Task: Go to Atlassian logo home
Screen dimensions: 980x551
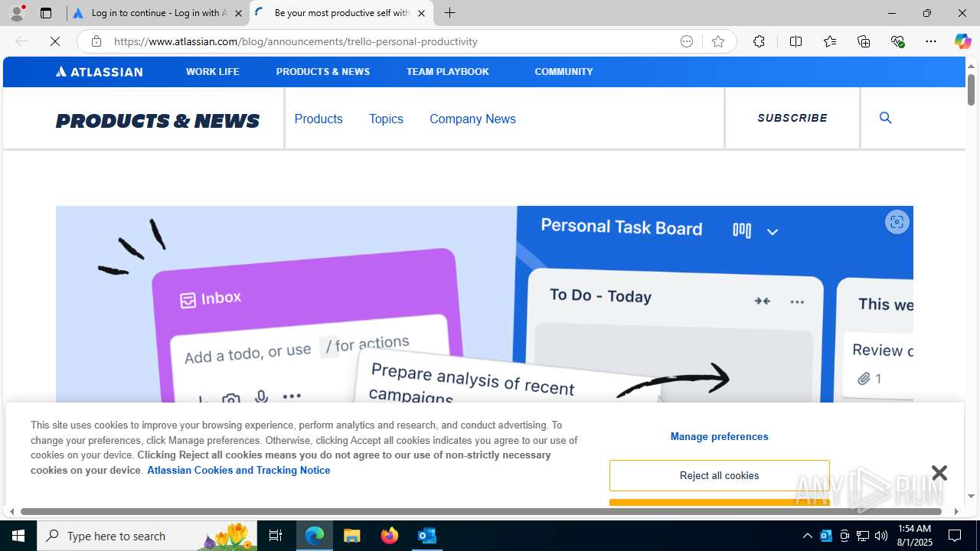Action: pos(99,71)
